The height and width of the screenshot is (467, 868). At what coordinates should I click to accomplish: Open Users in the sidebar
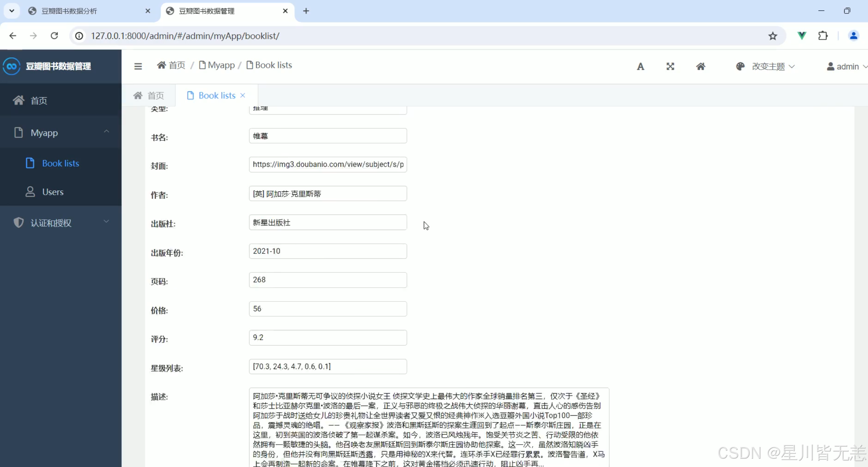coord(53,192)
